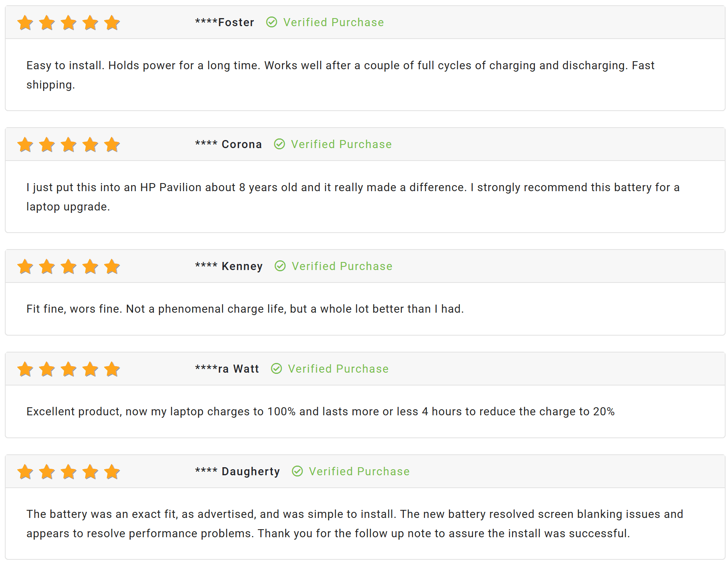Click the fifth star of Corona's rating

[112, 144]
